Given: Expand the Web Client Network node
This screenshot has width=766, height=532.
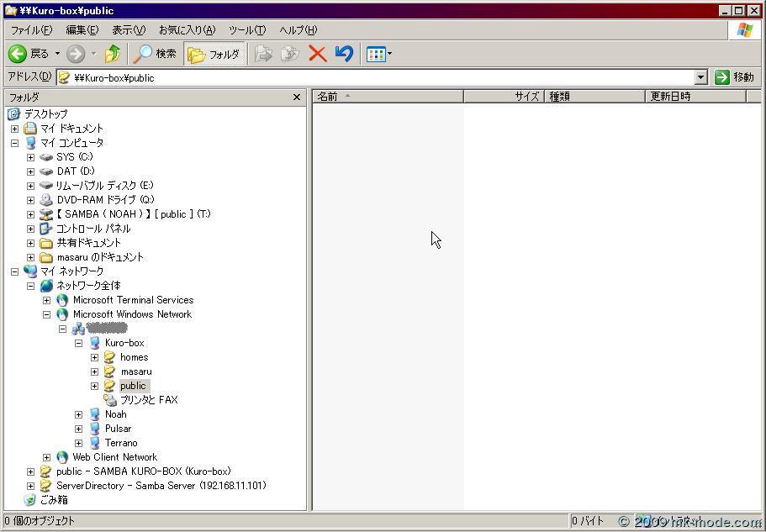Looking at the screenshot, I should click(47, 457).
